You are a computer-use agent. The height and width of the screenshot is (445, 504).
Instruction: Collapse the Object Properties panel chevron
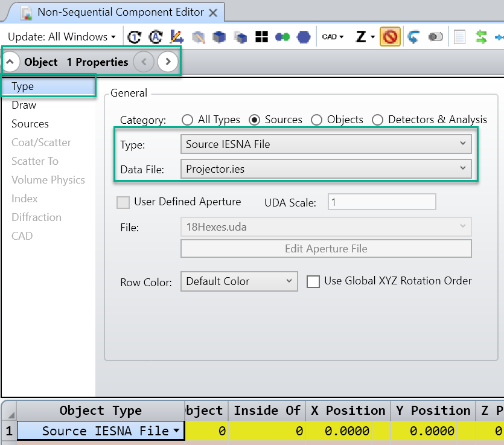(10, 62)
